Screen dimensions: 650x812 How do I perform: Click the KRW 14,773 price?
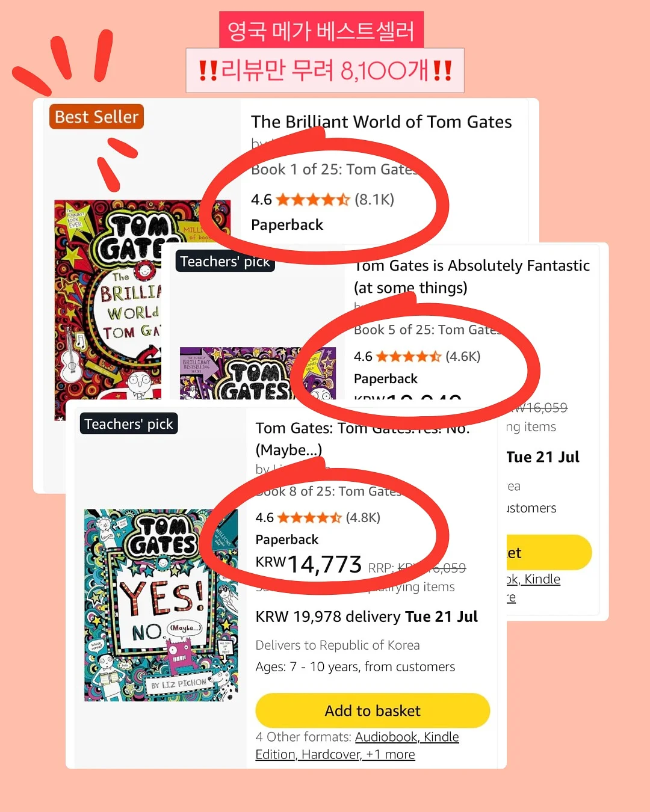pos(309,564)
